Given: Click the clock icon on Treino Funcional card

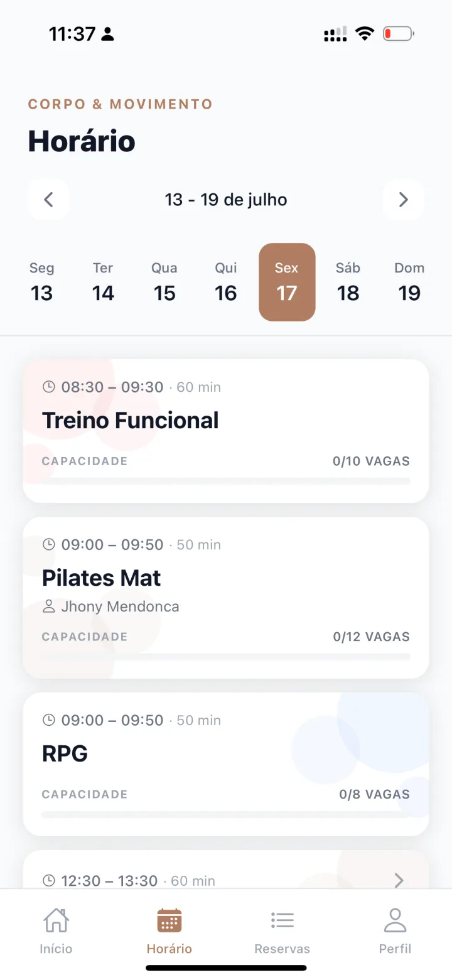Looking at the screenshot, I should coord(48,387).
